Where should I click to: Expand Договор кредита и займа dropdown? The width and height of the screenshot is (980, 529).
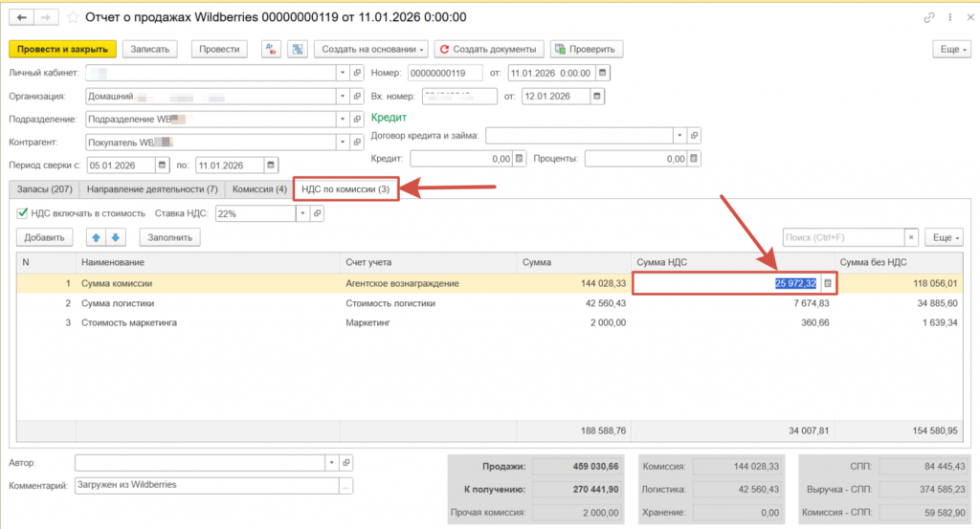click(679, 136)
